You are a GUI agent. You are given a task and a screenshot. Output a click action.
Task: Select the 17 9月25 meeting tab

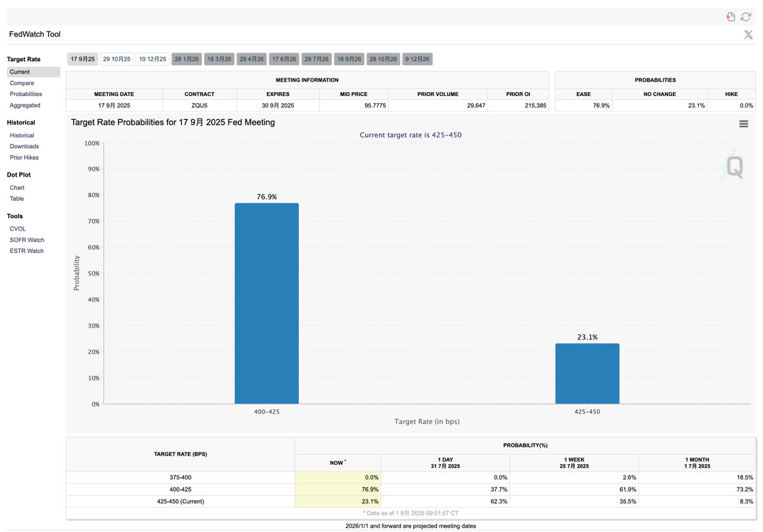(83, 59)
